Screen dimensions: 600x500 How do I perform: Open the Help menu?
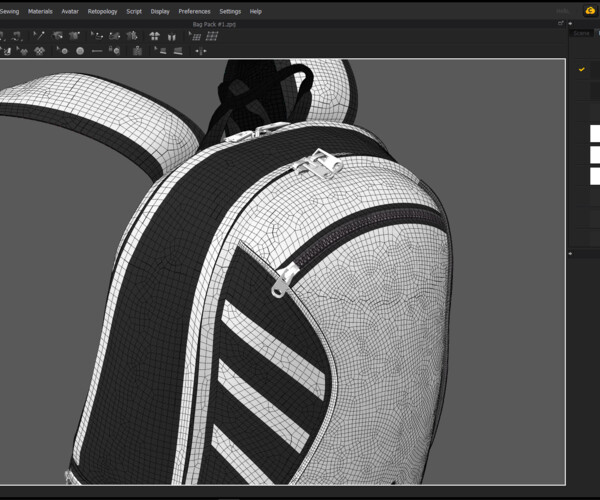256,11
